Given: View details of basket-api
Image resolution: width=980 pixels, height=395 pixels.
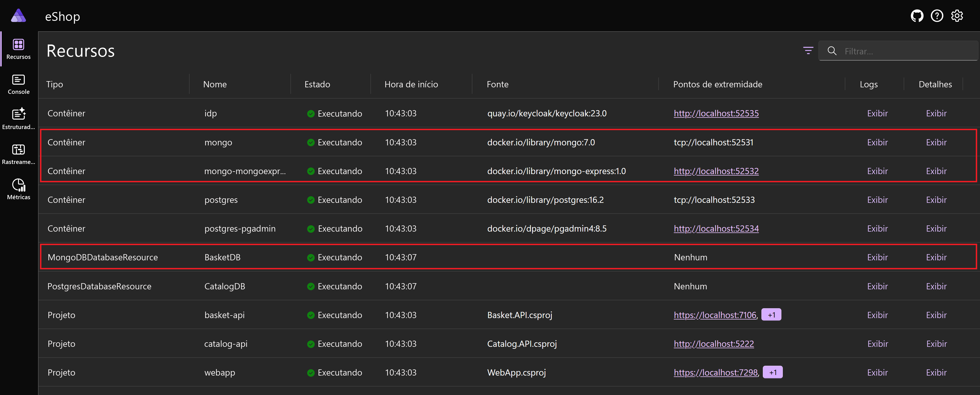Looking at the screenshot, I should tap(936, 315).
